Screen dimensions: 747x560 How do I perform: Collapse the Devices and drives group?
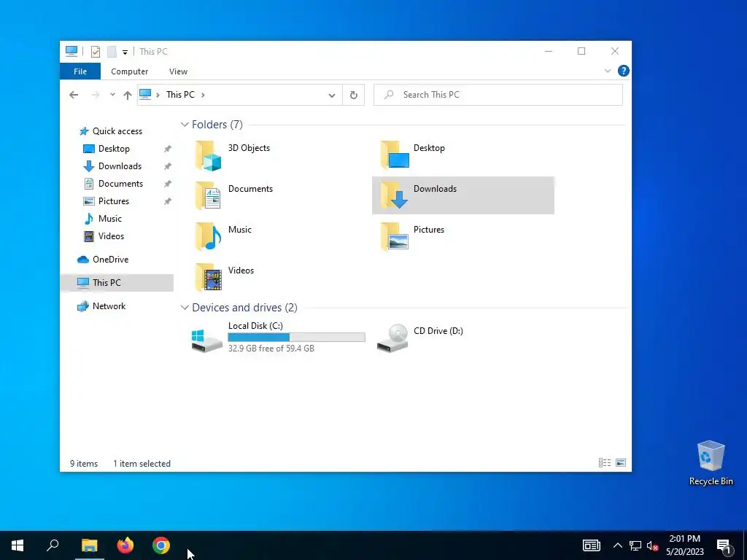185,308
